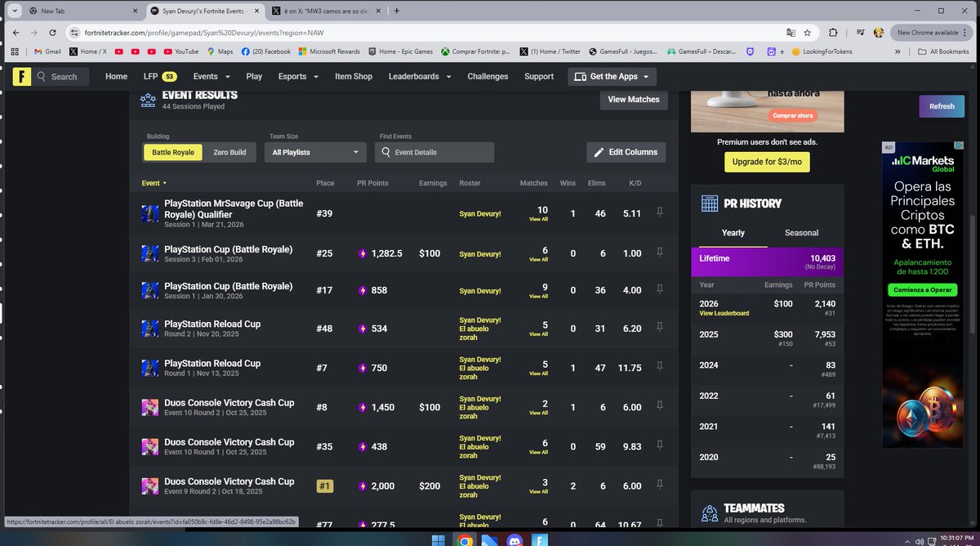The width and height of the screenshot is (980, 546).
Task: Open the Challenges nav item
Action: click(x=488, y=77)
